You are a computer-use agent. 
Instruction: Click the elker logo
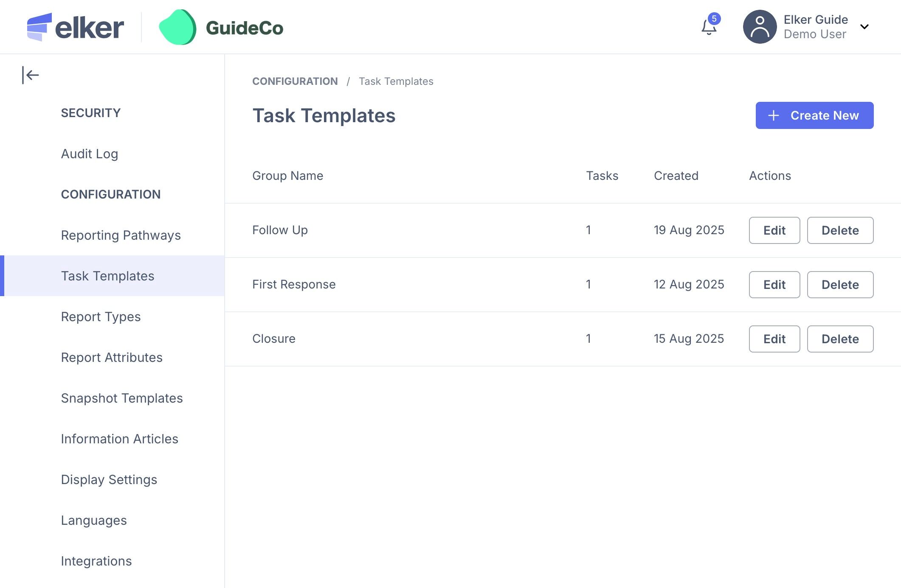[76, 27]
